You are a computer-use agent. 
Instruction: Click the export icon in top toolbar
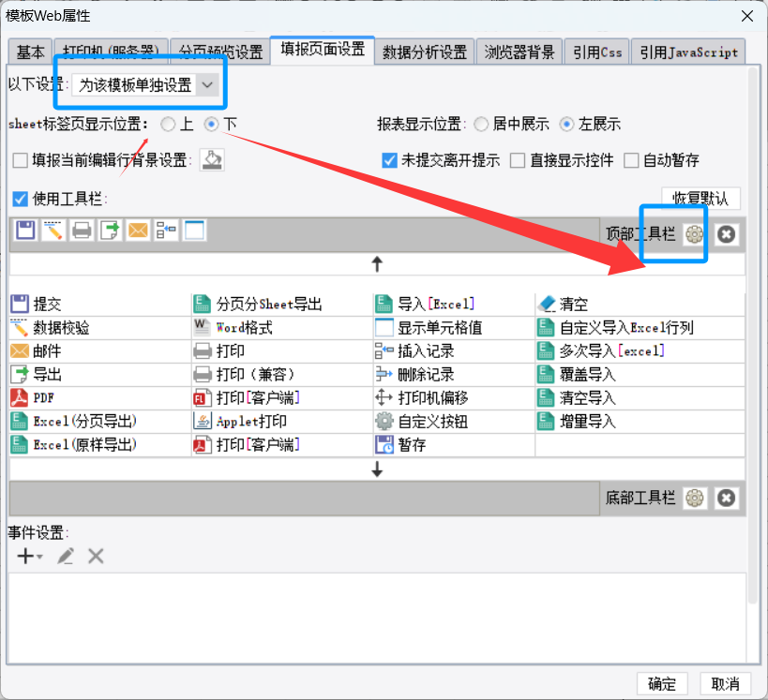pos(110,231)
